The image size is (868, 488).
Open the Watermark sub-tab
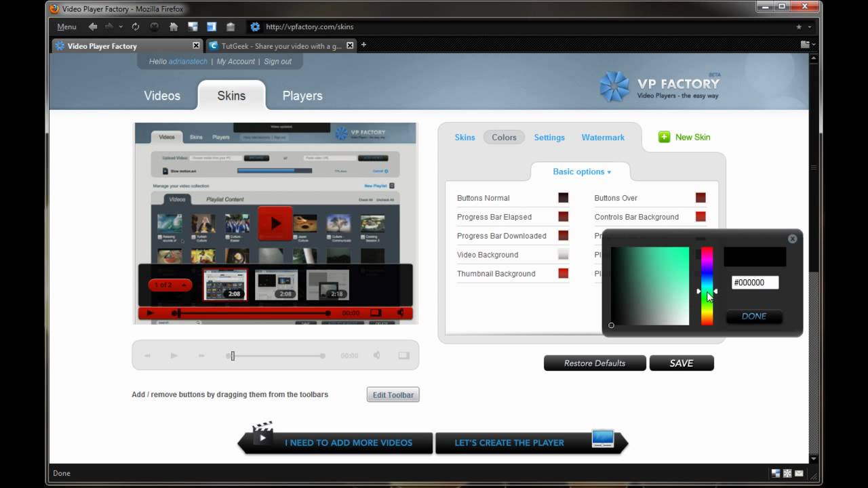coord(603,137)
